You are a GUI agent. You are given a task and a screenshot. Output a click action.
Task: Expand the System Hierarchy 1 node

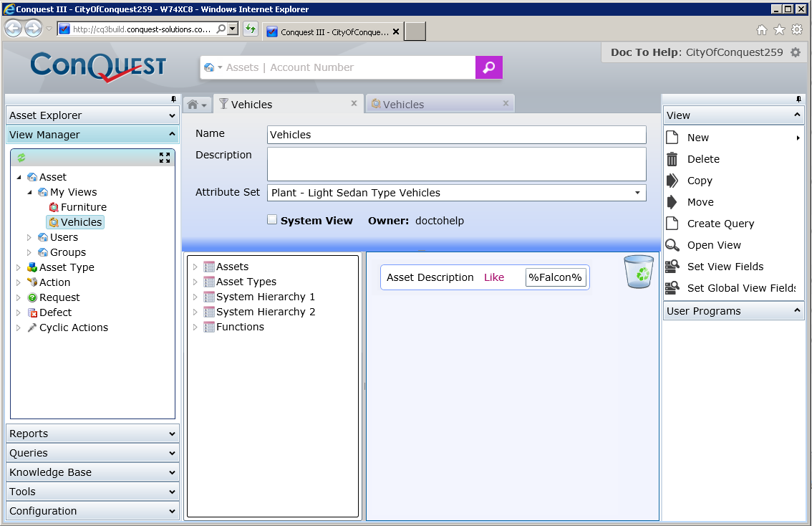tap(195, 297)
